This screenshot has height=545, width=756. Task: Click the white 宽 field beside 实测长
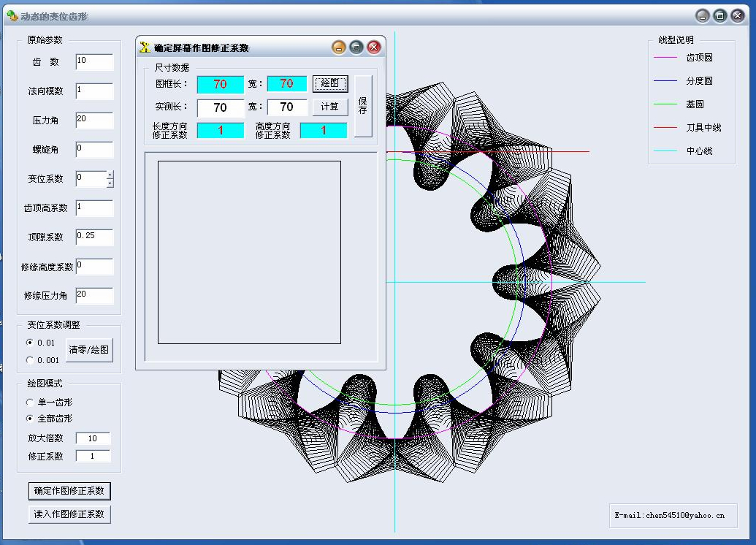287,107
